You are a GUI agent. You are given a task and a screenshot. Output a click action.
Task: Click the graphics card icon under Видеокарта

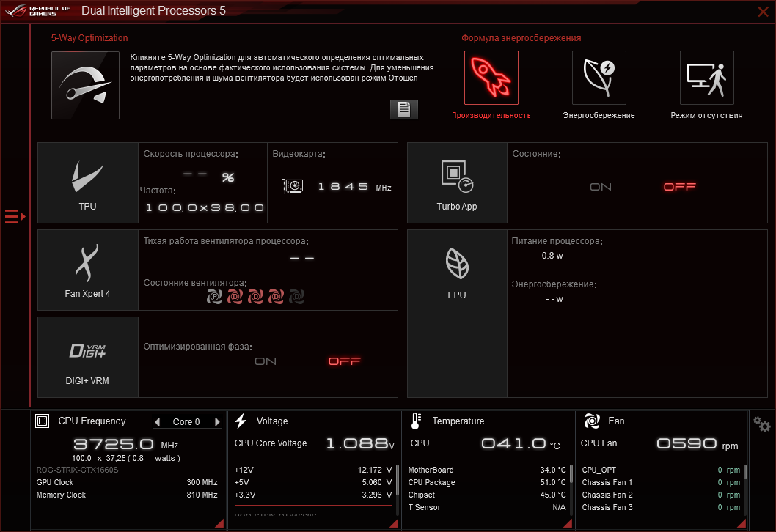pyautogui.click(x=293, y=186)
